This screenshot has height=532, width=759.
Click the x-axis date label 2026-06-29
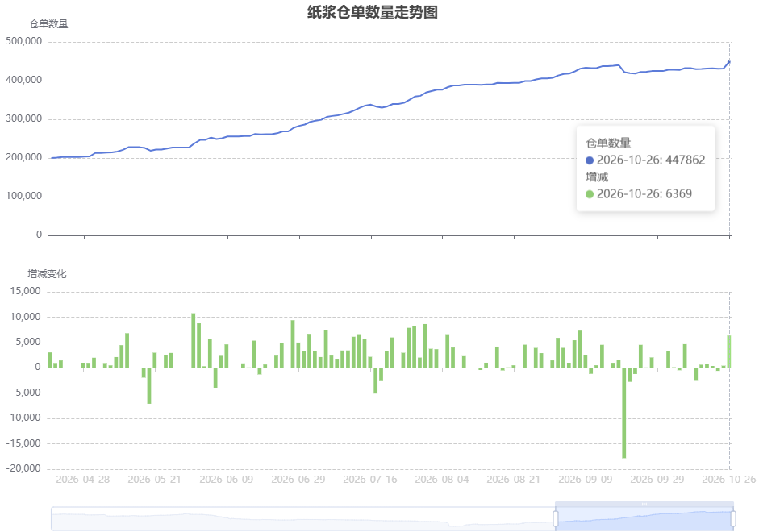tap(298, 480)
